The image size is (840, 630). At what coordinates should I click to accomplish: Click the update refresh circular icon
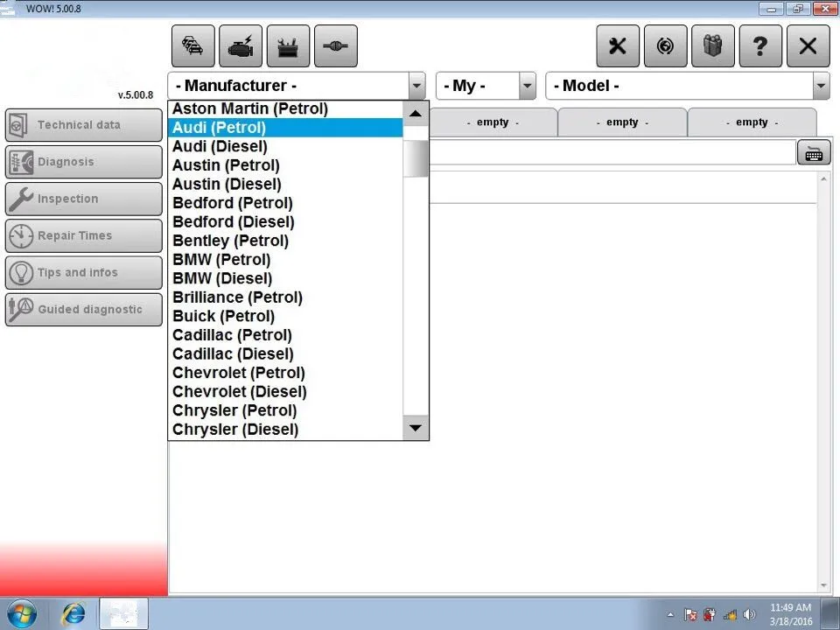(665, 46)
